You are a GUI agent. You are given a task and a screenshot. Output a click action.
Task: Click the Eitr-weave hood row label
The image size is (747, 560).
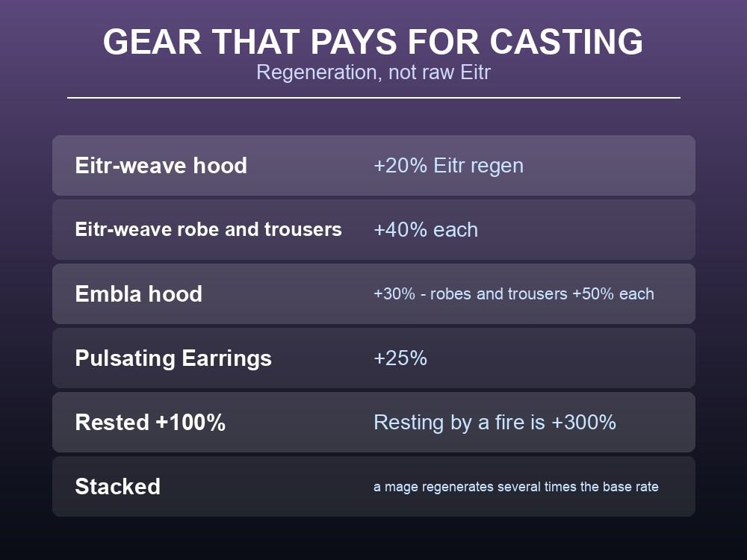[161, 165]
